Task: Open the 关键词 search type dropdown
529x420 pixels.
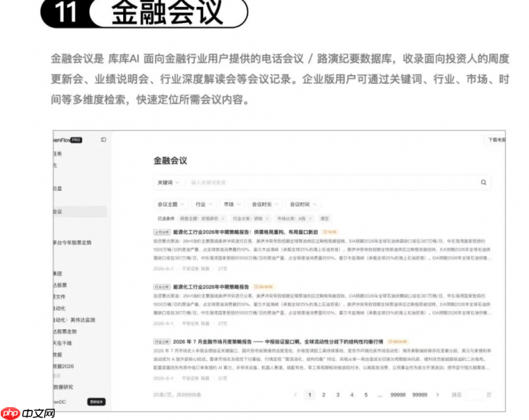Action: point(168,183)
